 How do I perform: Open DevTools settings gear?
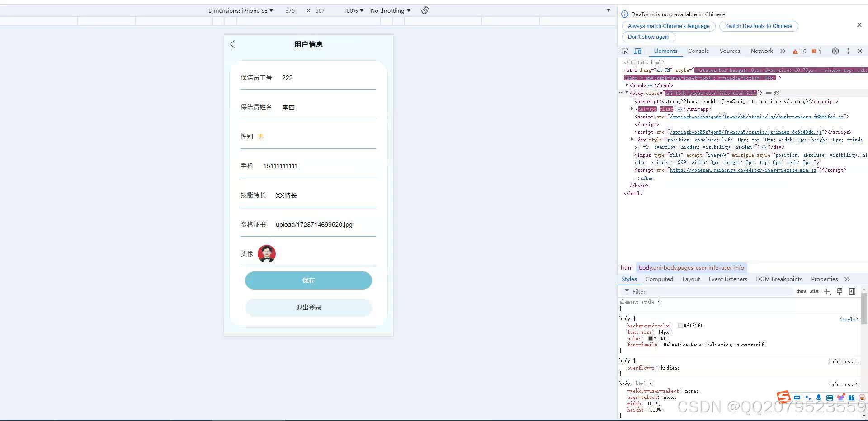tap(835, 51)
